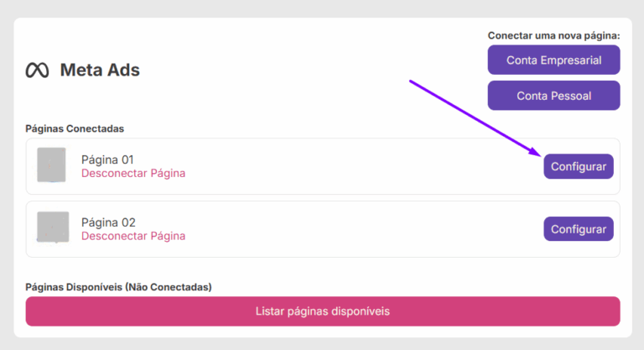This screenshot has height=350, width=644.
Task: Click the Páginas Disponíveis (Não Conectadas) heading
Action: 119,287
